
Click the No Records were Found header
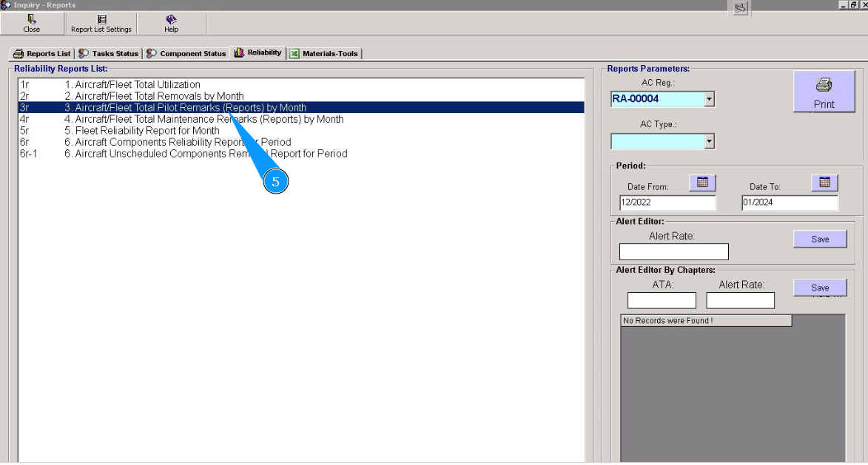coord(706,321)
